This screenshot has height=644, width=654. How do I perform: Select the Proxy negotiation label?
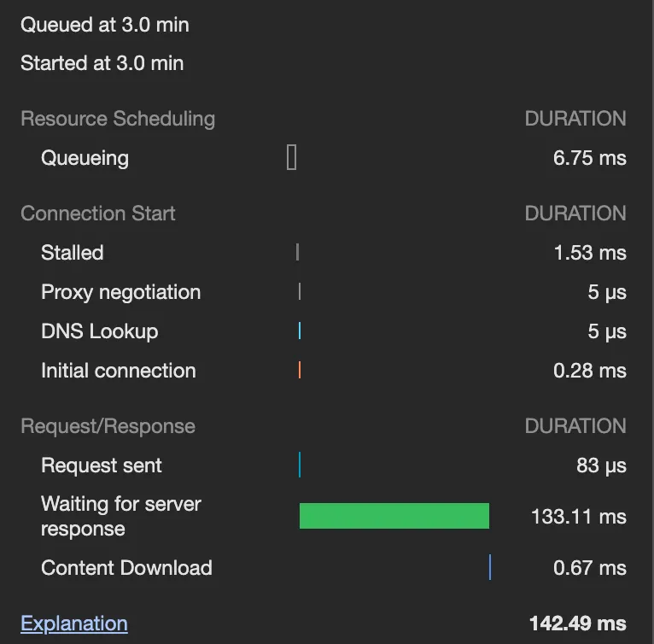pos(121,292)
